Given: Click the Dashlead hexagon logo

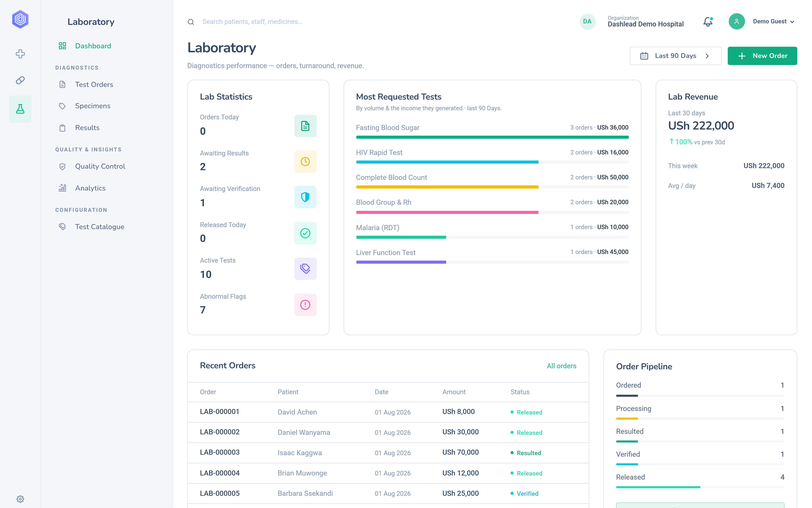Looking at the screenshot, I should 20,19.
